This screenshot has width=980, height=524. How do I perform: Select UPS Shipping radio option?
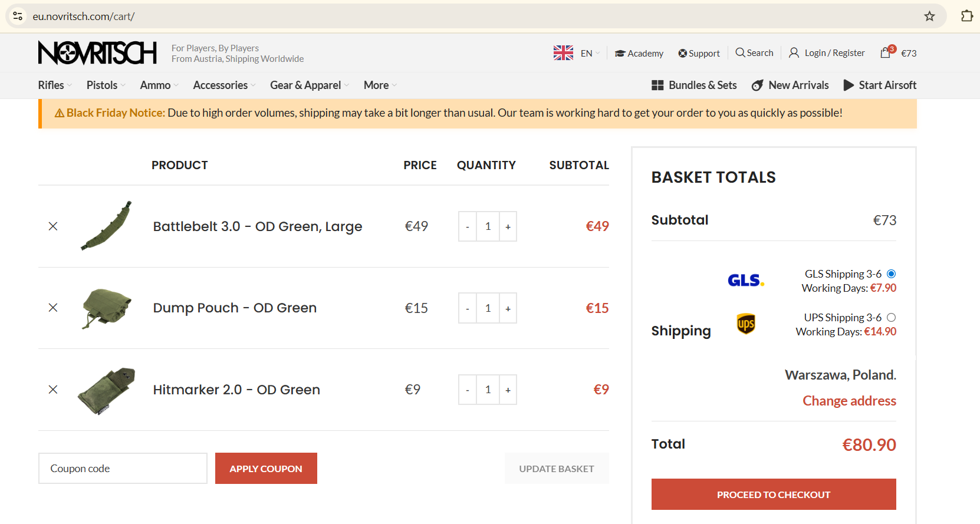coord(891,318)
